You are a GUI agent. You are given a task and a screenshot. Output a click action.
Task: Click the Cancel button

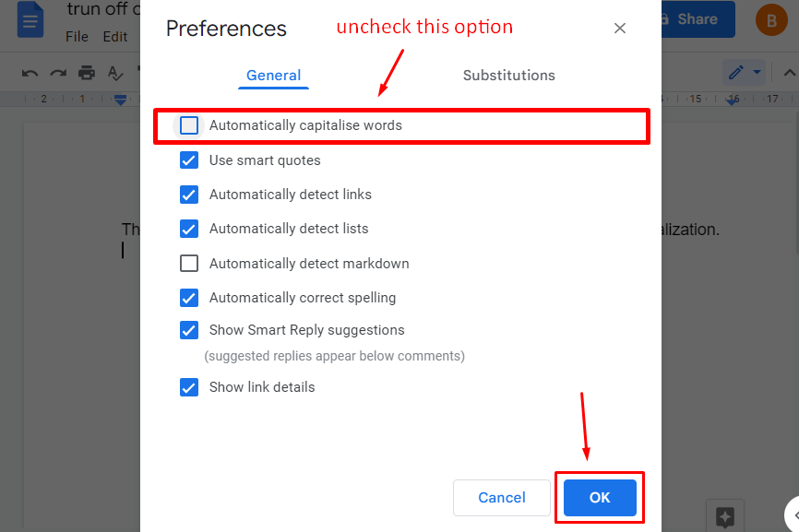[x=501, y=497]
